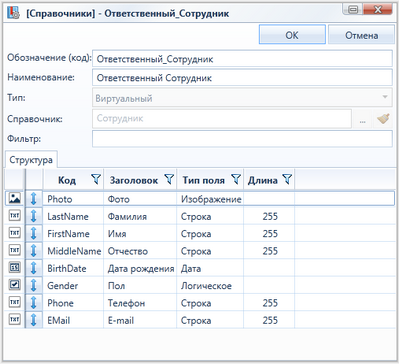Click the reorder arrow in Phone row

point(34,303)
